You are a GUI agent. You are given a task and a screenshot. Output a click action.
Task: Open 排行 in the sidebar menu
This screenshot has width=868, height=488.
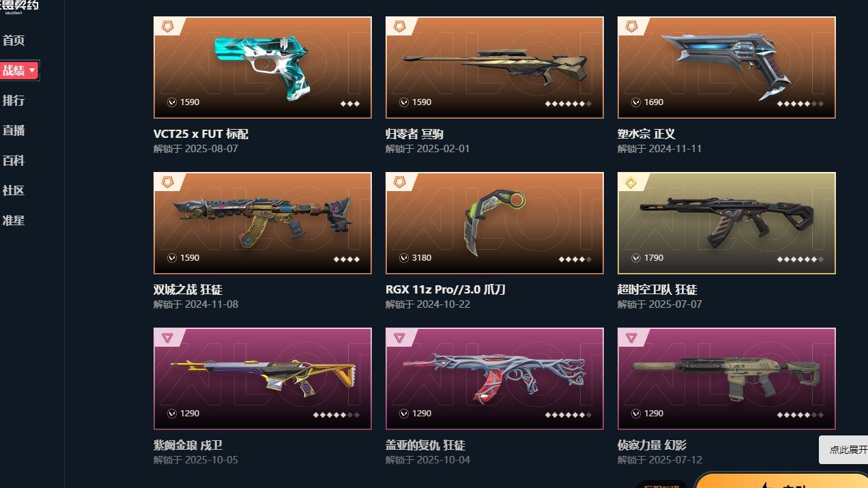[x=14, y=100]
